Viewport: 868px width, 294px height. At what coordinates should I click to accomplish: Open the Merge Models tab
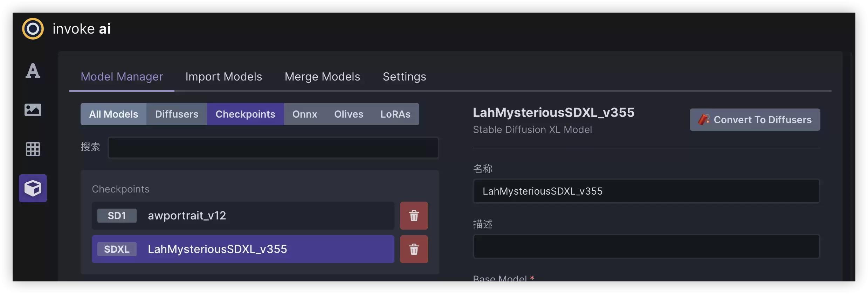[322, 77]
